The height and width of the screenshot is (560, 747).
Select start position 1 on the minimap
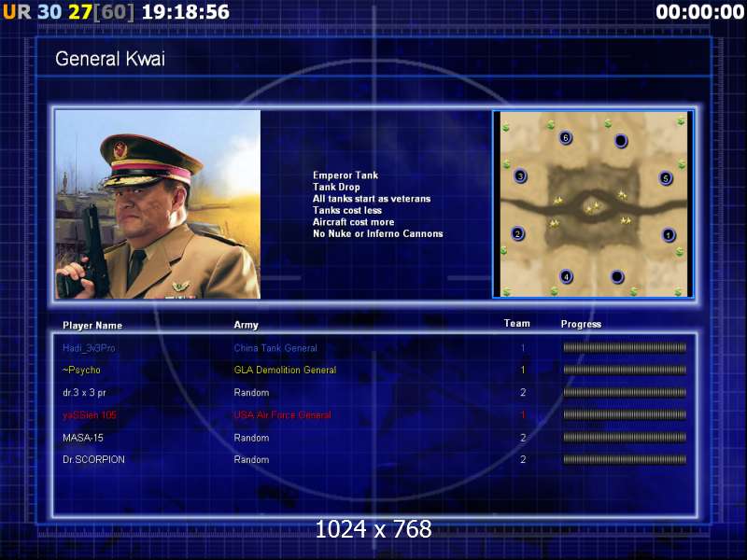pos(669,235)
